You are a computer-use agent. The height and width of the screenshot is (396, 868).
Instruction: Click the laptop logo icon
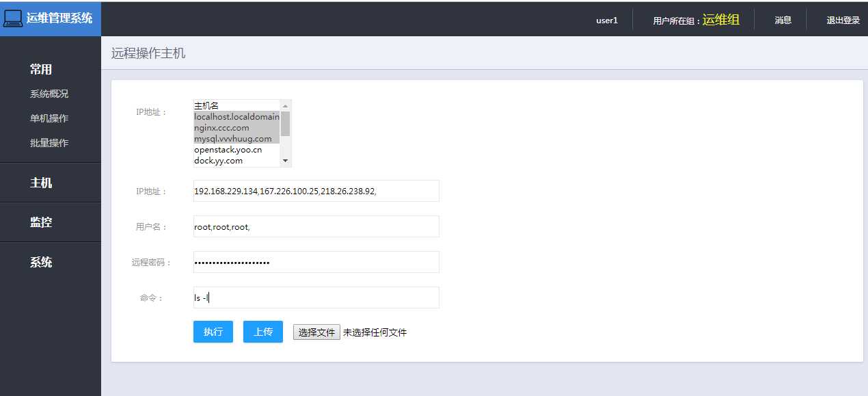13,18
